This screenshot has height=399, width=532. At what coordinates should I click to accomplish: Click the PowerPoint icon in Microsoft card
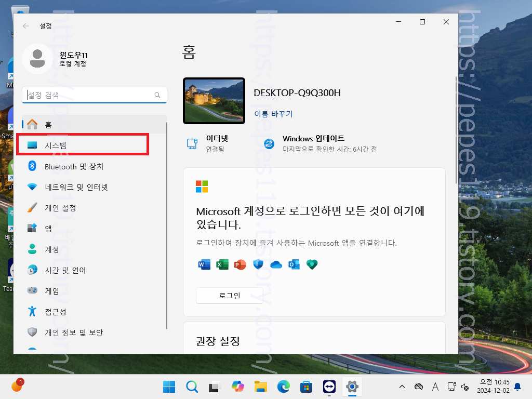point(240,264)
